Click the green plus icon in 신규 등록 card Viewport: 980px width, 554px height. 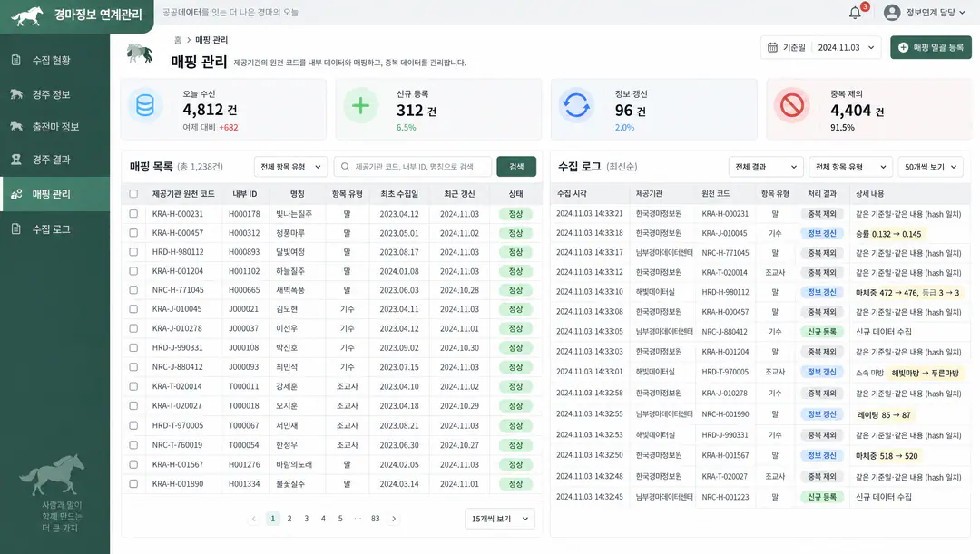[360, 105]
